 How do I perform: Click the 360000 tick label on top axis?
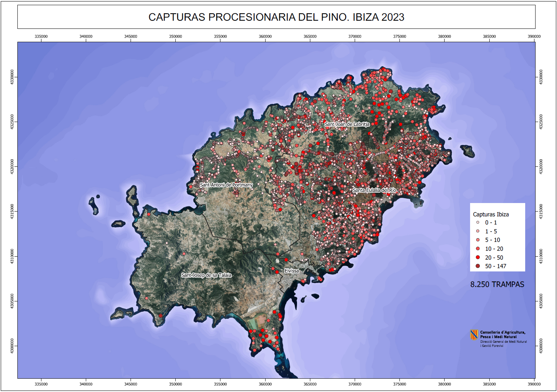[x=265, y=36]
